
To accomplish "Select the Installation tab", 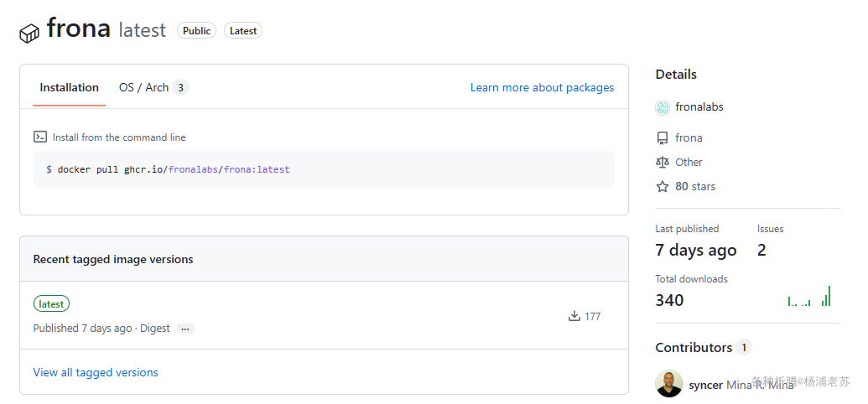I will click(x=69, y=87).
